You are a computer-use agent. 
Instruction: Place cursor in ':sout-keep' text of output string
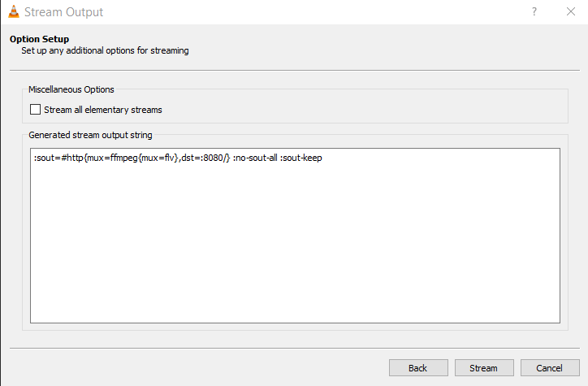click(301, 158)
